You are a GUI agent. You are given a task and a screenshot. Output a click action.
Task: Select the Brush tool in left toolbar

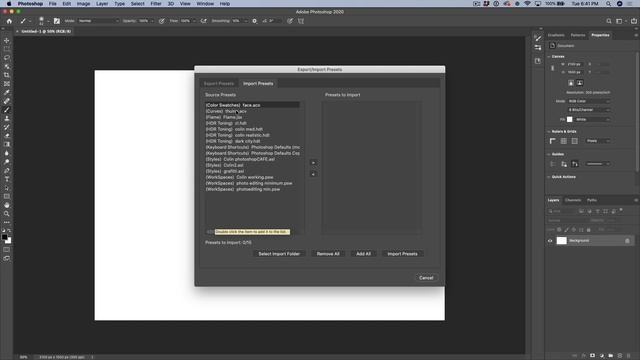click(x=7, y=110)
